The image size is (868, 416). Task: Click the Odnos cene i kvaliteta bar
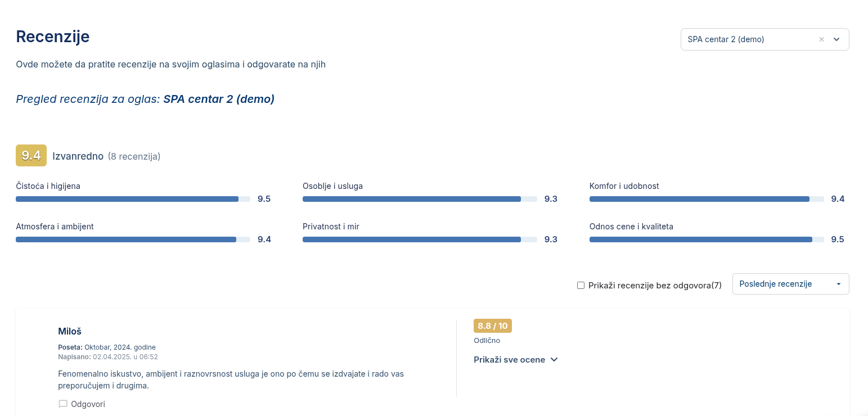[x=707, y=239]
